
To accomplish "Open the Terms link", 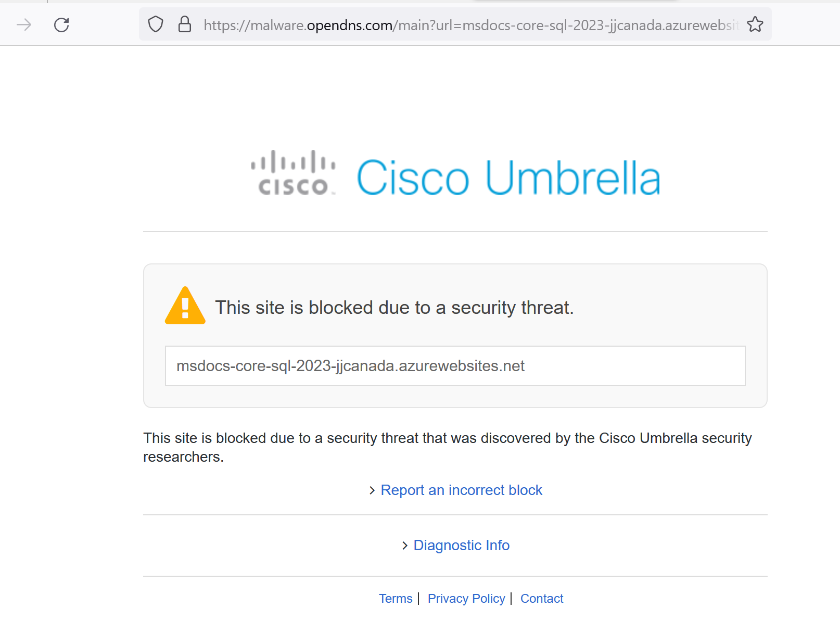I will click(396, 599).
